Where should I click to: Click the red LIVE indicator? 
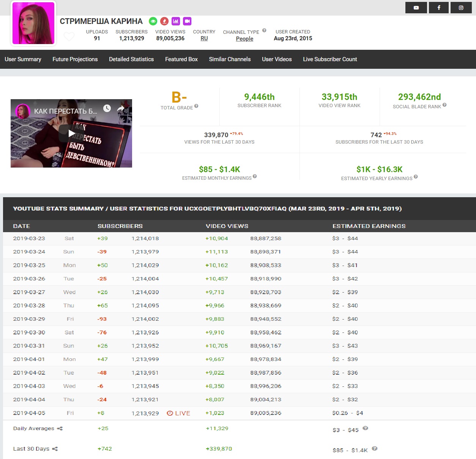(x=178, y=413)
